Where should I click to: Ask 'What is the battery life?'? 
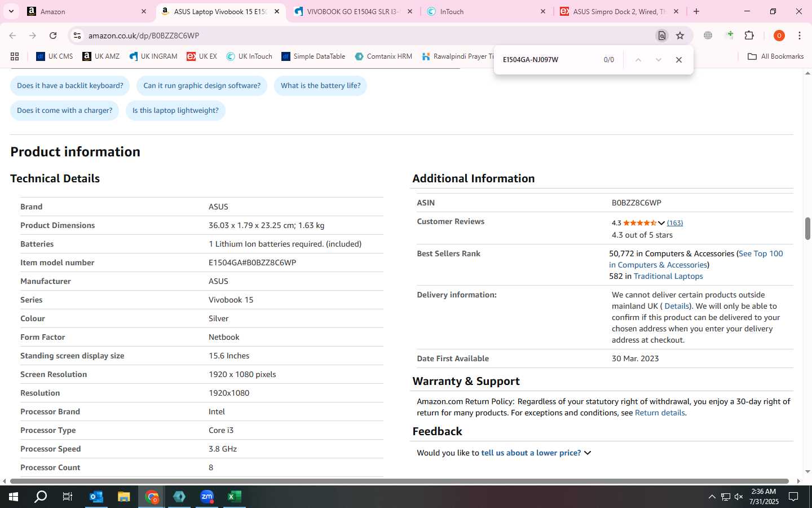(320, 86)
